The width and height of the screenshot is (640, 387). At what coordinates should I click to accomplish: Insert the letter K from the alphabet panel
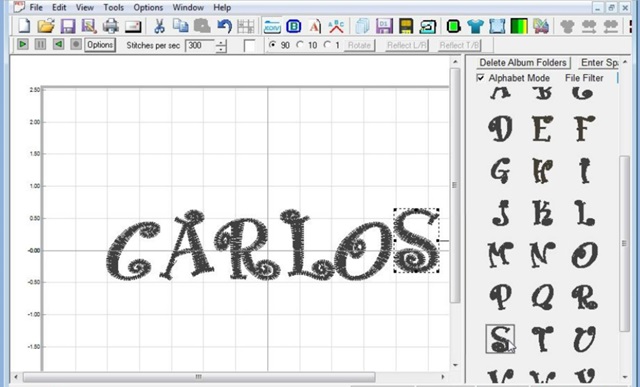coord(542,213)
